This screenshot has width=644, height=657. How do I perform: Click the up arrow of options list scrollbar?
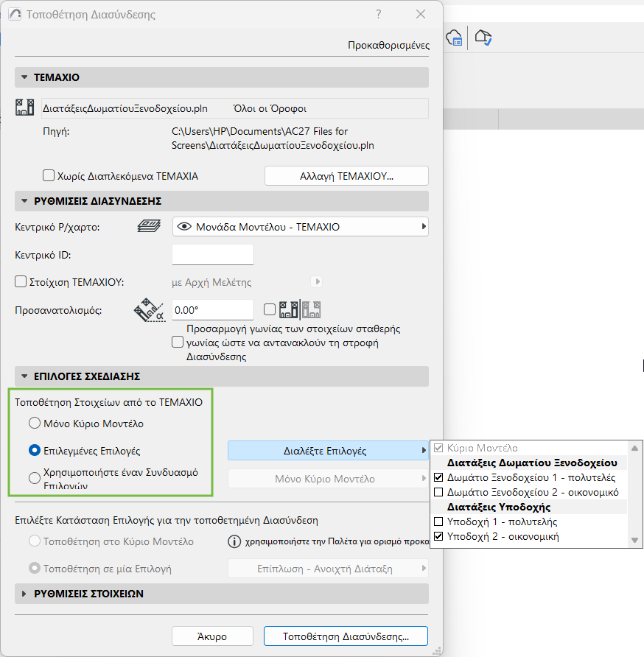coord(634,448)
